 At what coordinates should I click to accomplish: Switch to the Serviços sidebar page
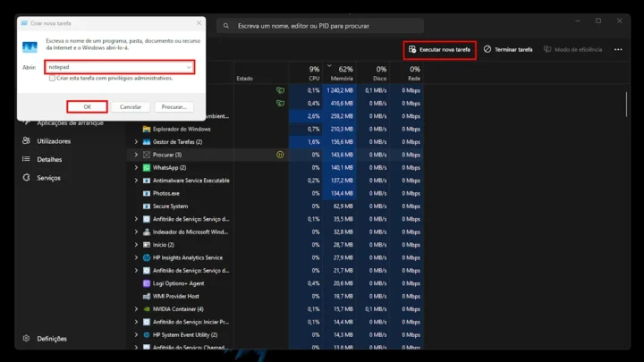coord(49,178)
